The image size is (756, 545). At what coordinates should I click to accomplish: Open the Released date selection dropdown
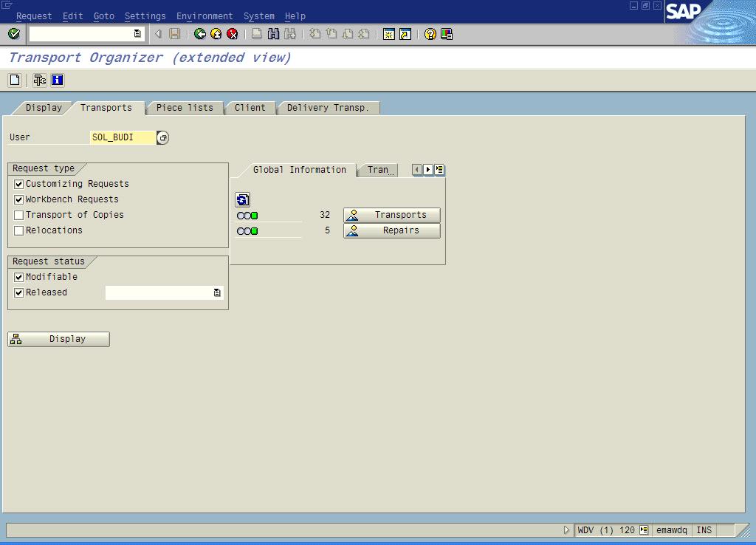[217, 293]
